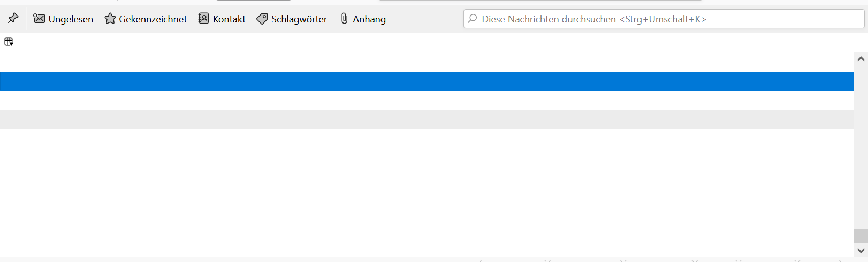The height and width of the screenshot is (262, 868).
Task: Show only messages with Anhang label
Action: pyautogui.click(x=369, y=19)
